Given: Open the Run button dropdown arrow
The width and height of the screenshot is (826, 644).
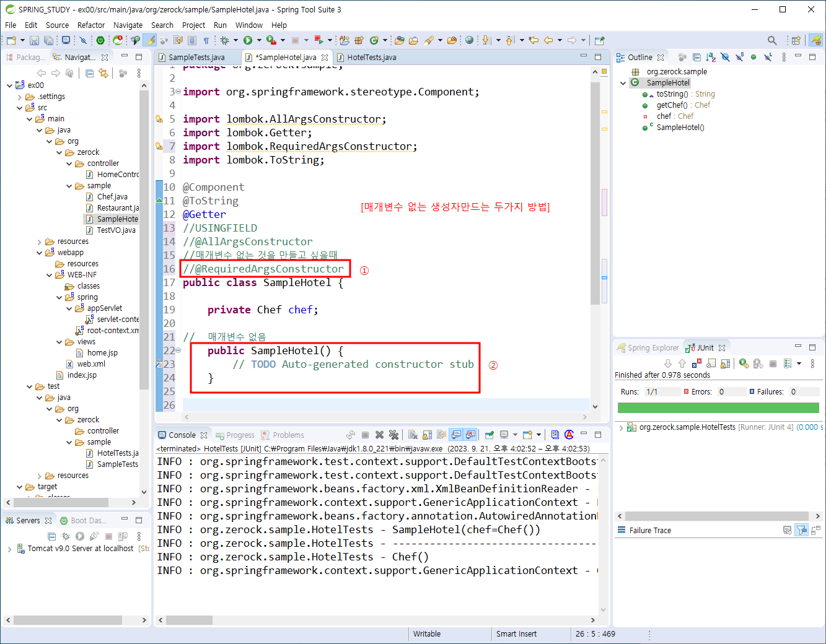Looking at the screenshot, I should [x=258, y=40].
